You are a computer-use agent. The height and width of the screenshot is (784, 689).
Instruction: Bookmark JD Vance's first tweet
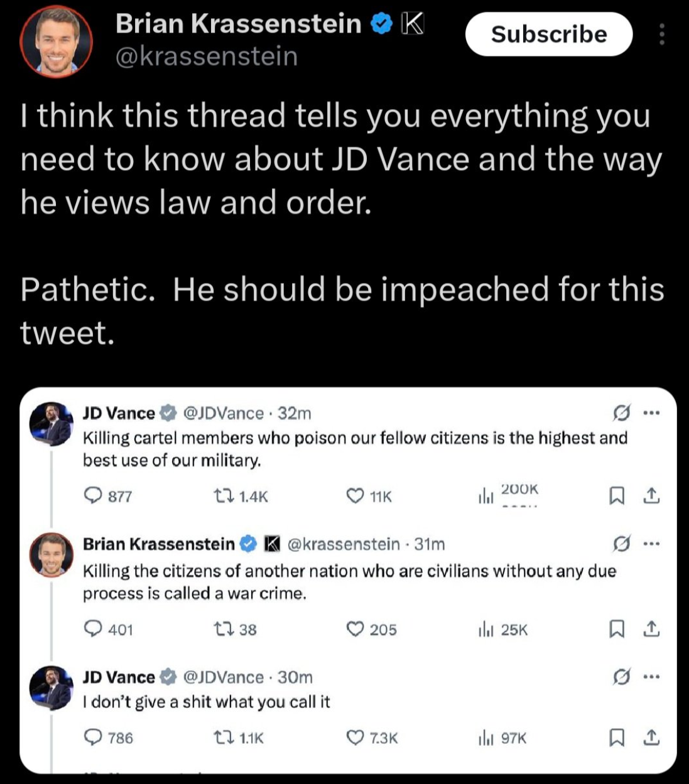[617, 497]
